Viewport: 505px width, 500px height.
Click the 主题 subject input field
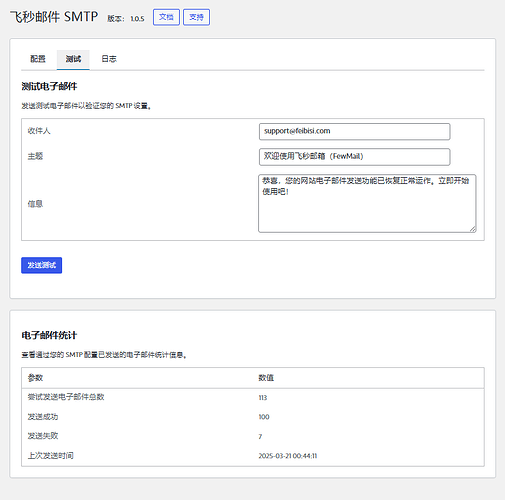click(355, 157)
